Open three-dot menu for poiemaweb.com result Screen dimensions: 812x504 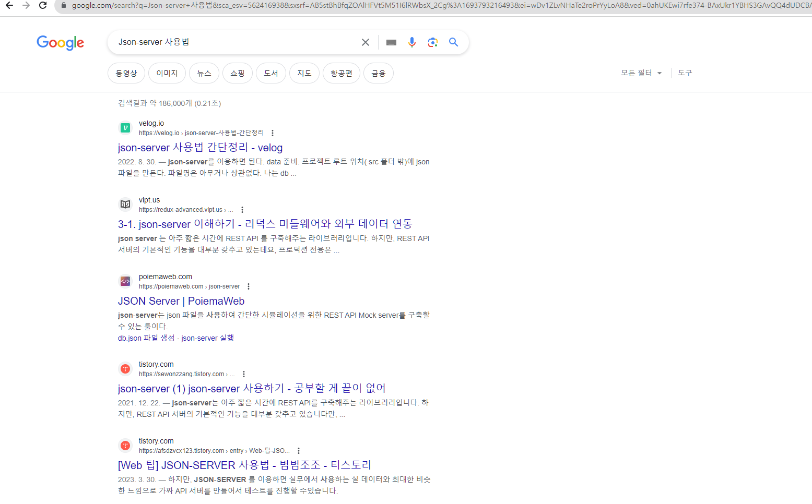pos(249,286)
